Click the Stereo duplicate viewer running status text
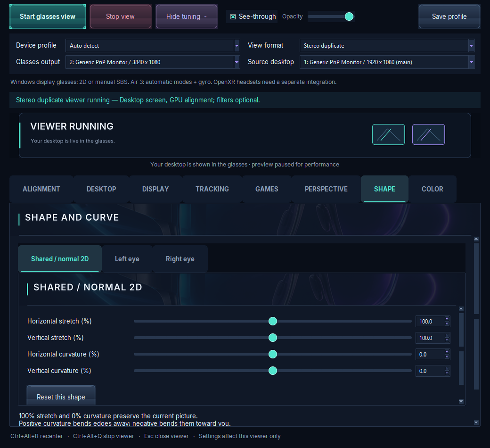490x448 pixels. tap(138, 100)
